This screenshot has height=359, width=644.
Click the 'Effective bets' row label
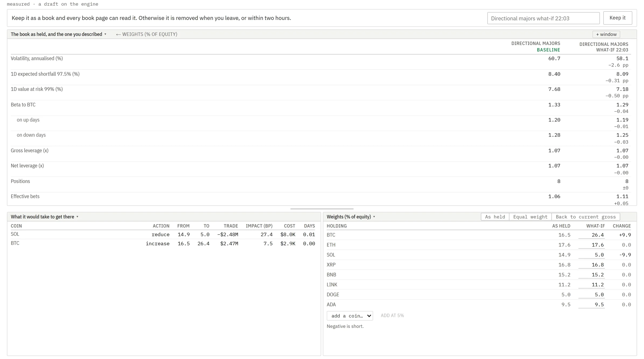25,196
